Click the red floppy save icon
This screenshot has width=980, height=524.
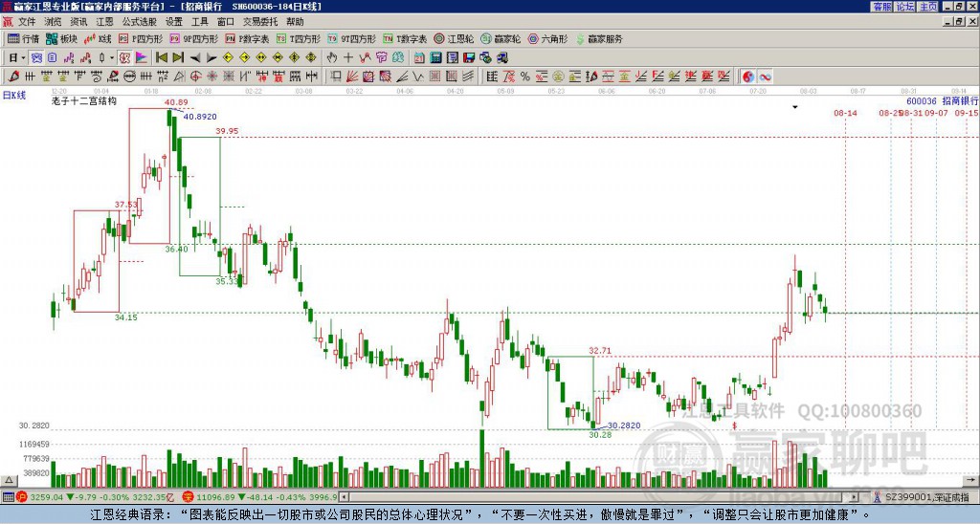[x=469, y=57]
